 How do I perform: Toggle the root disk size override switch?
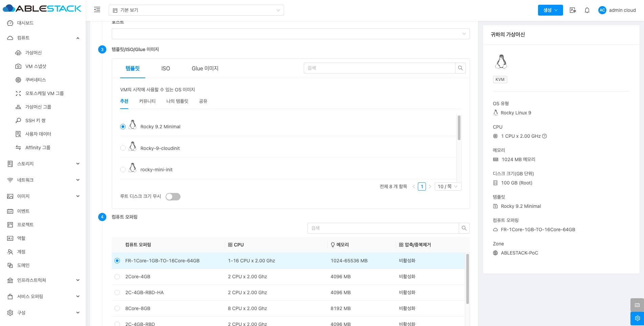click(x=173, y=197)
